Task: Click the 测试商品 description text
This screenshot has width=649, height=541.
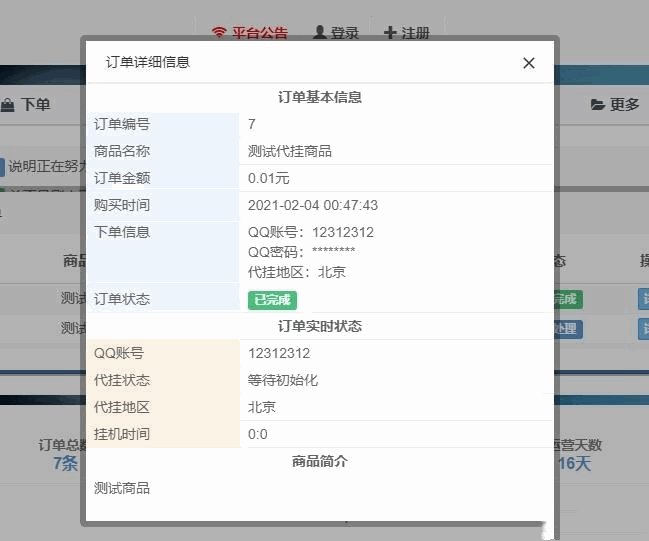Action: click(x=122, y=488)
